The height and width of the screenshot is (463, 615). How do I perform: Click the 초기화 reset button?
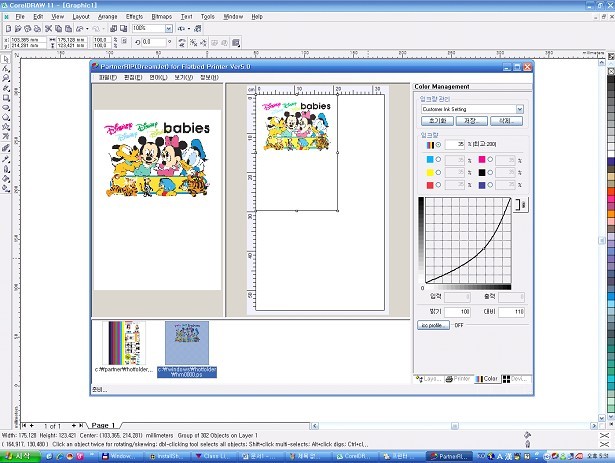click(x=437, y=121)
